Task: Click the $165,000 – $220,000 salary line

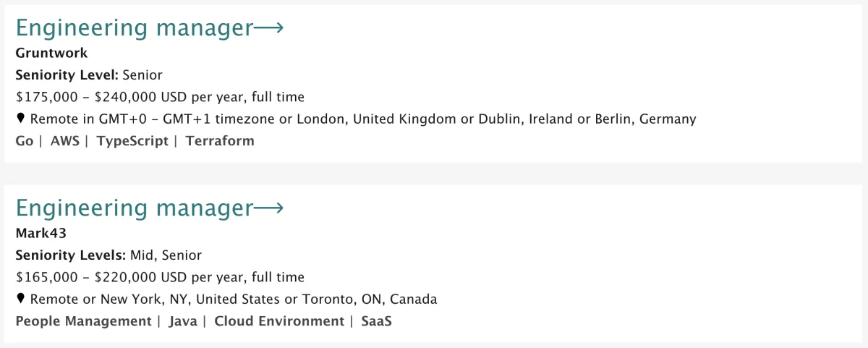Action: pos(160,277)
